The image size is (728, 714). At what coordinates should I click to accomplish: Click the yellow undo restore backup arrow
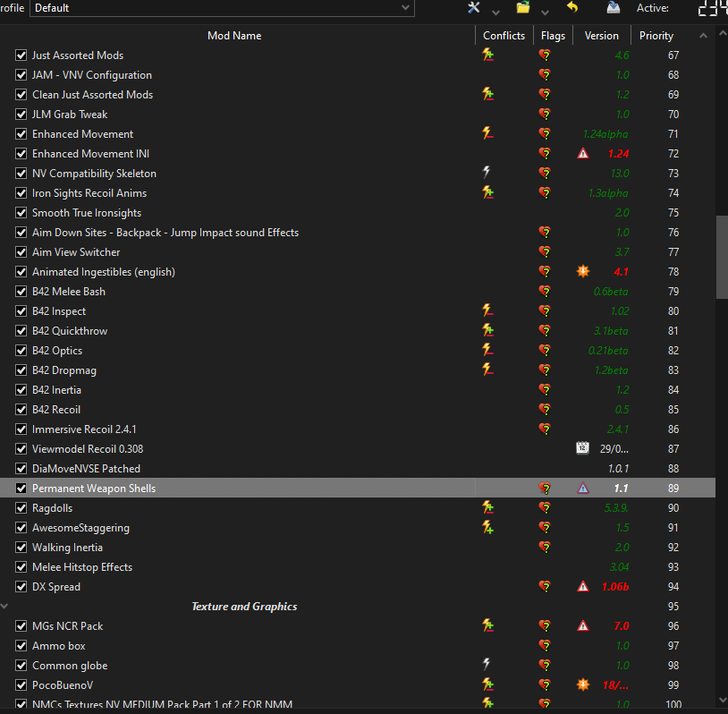(x=572, y=7)
